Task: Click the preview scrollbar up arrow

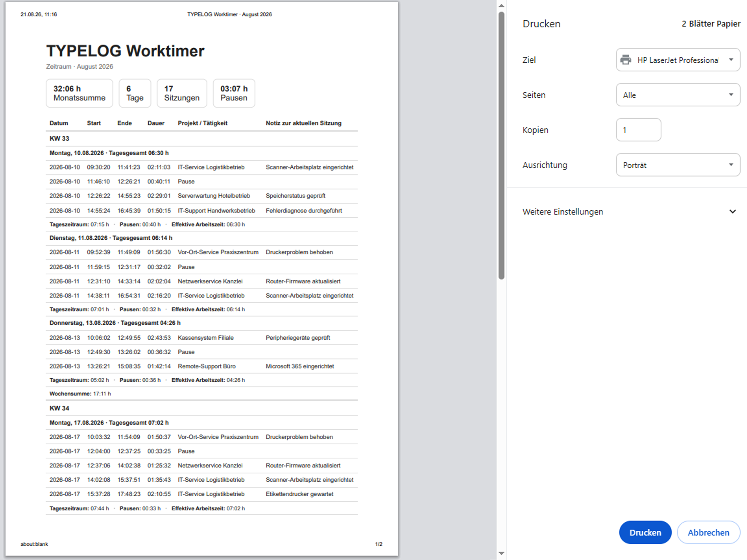Action: click(x=501, y=6)
